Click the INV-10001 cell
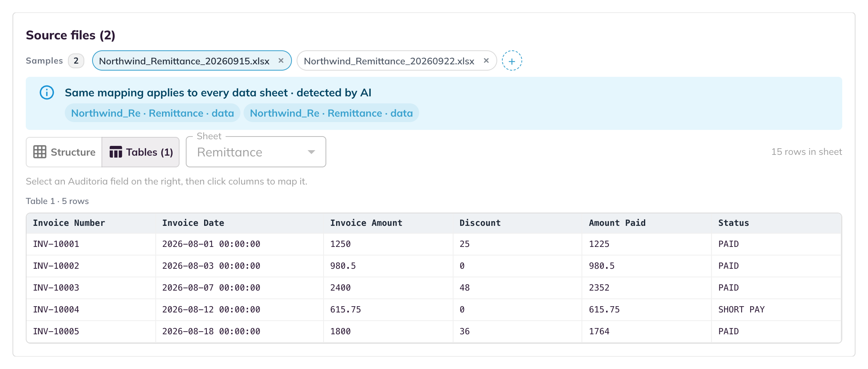The height and width of the screenshot is (369, 868). coord(91,244)
